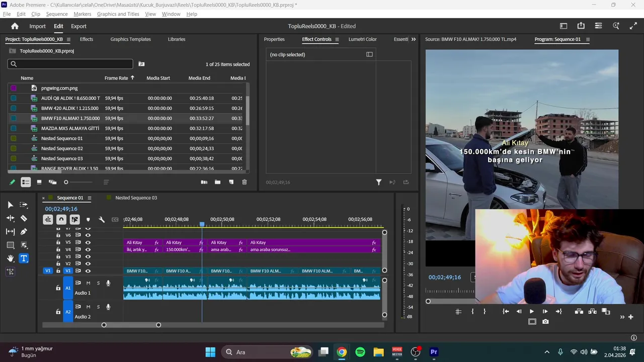Play the sequence in Program monitor
The width and height of the screenshot is (644, 362).
[x=532, y=312]
